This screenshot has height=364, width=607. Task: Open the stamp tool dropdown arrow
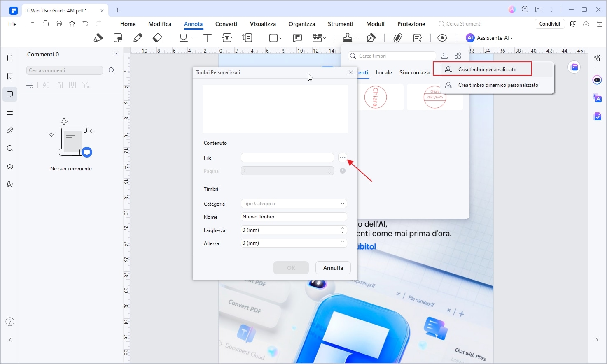355,38
